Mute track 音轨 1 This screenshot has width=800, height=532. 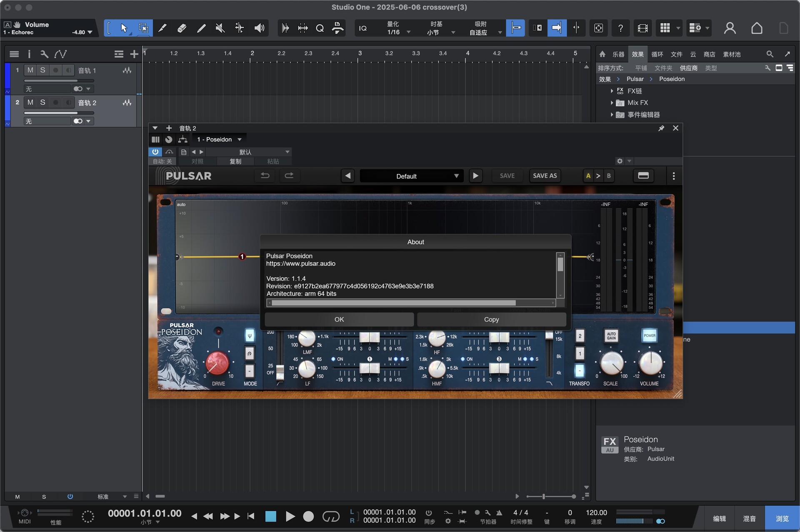tap(30, 70)
